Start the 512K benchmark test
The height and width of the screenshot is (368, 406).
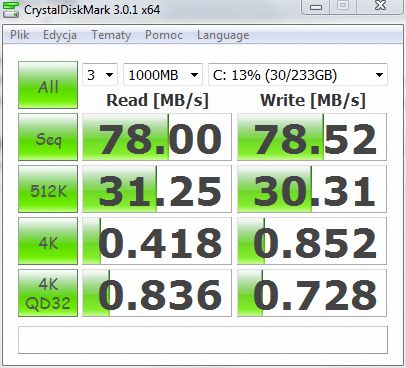point(48,189)
